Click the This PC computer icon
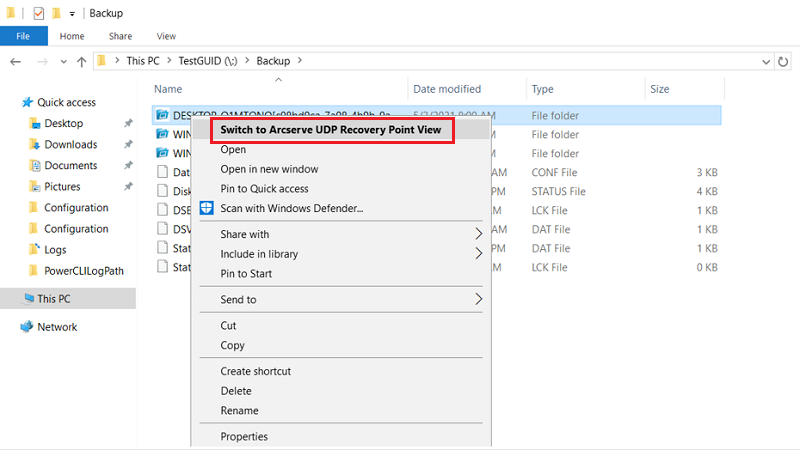The image size is (800, 450). point(28,298)
